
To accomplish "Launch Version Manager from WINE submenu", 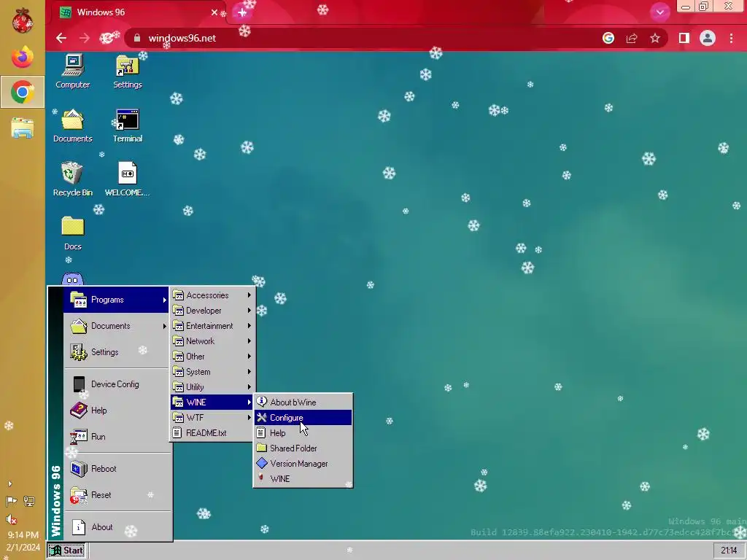I will [x=303, y=463].
